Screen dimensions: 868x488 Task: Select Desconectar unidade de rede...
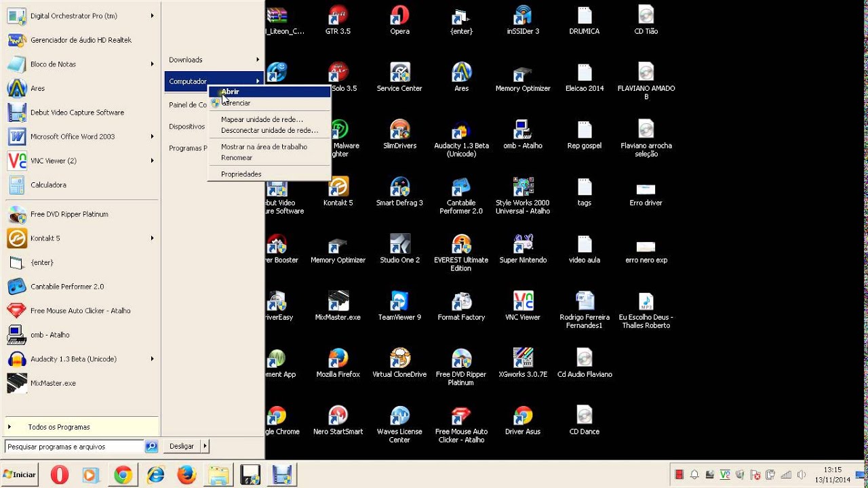(x=269, y=130)
